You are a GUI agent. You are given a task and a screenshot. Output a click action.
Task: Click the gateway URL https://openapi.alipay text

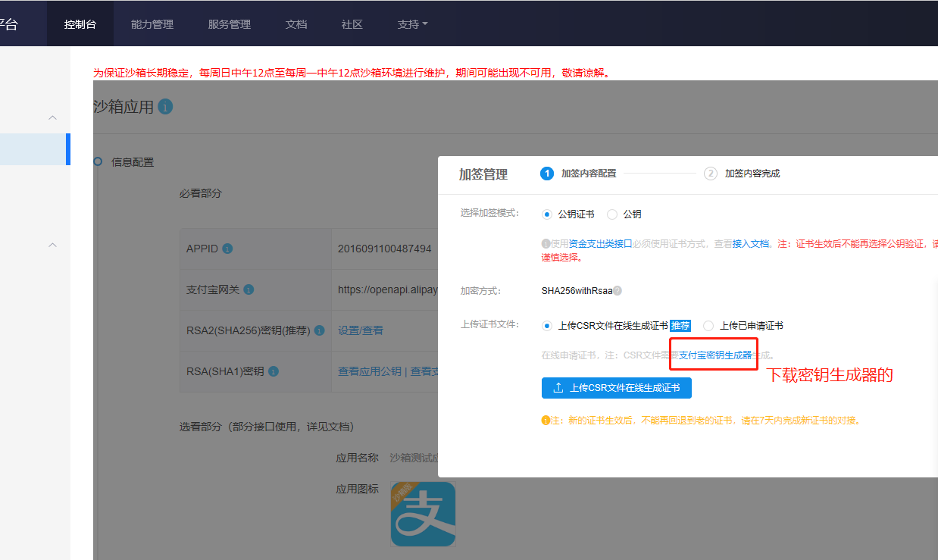[388, 289]
